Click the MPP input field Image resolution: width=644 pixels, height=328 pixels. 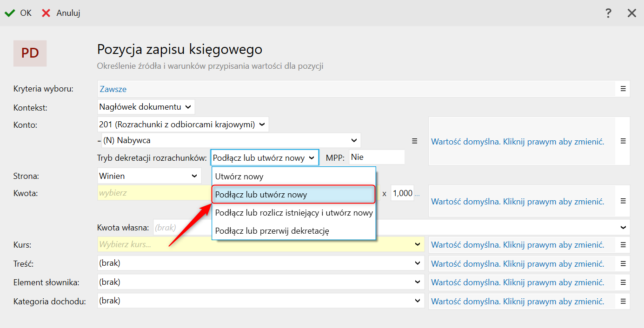click(x=376, y=157)
